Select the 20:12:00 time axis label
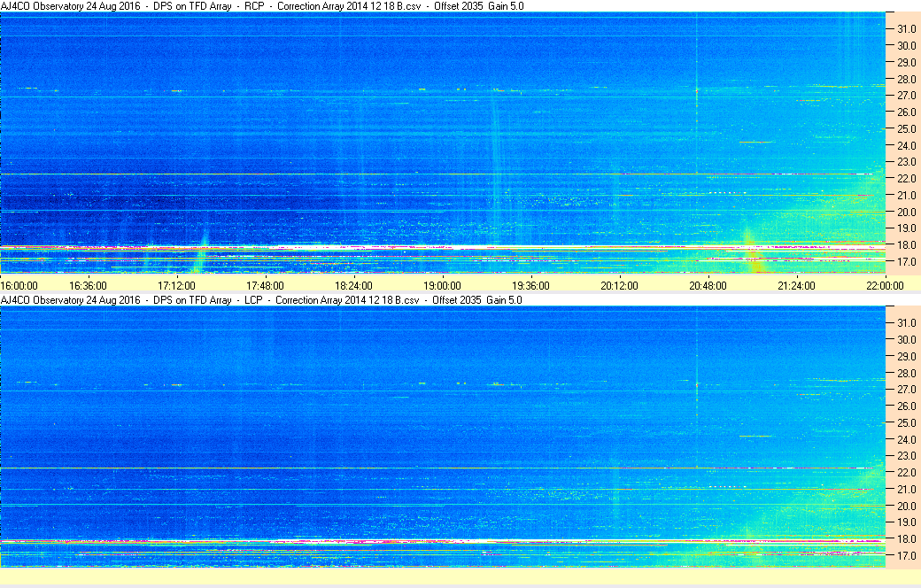This screenshot has height=588, width=921. click(619, 285)
